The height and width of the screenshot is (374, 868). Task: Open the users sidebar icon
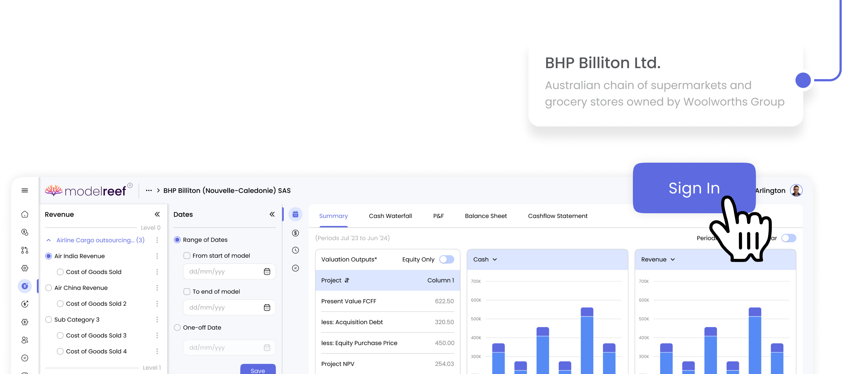pos(25,340)
